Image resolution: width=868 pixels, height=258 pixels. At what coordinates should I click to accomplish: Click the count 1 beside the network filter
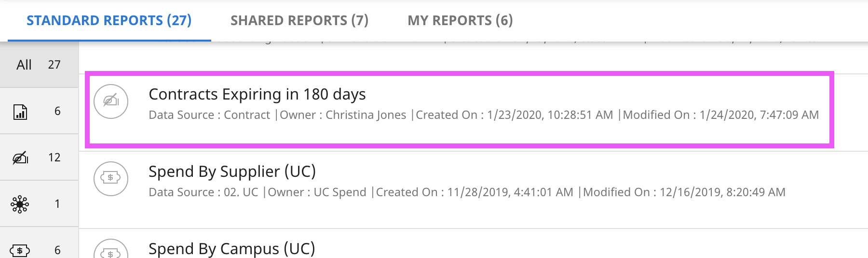57,204
